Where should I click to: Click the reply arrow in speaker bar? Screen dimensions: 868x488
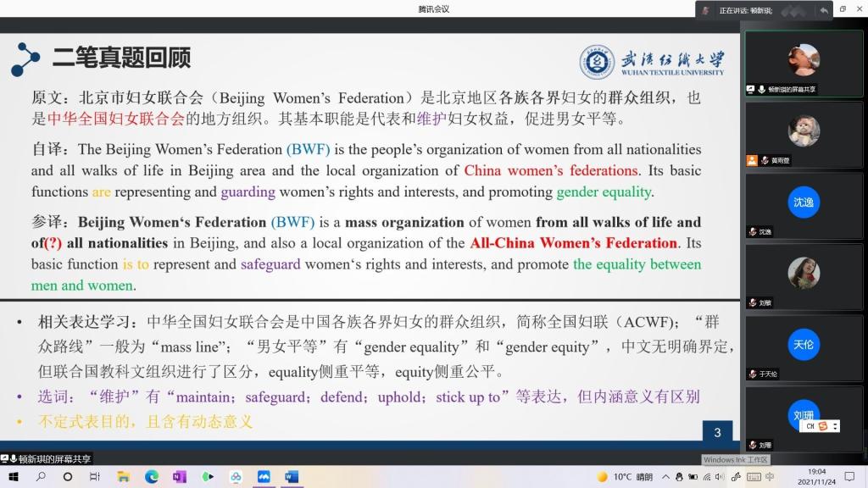pos(823,10)
